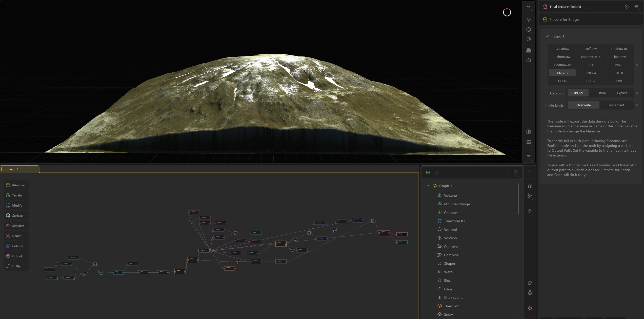
Task: Open the Simulate node category
Action: click(x=16, y=226)
